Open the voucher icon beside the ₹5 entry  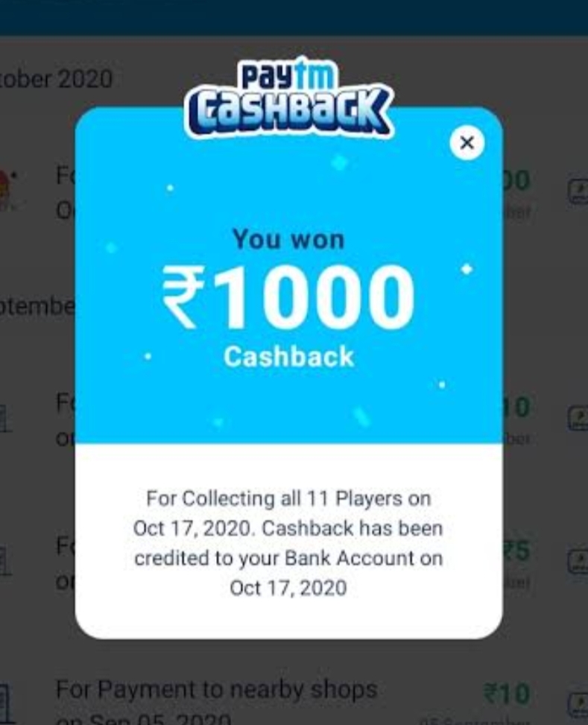578,561
